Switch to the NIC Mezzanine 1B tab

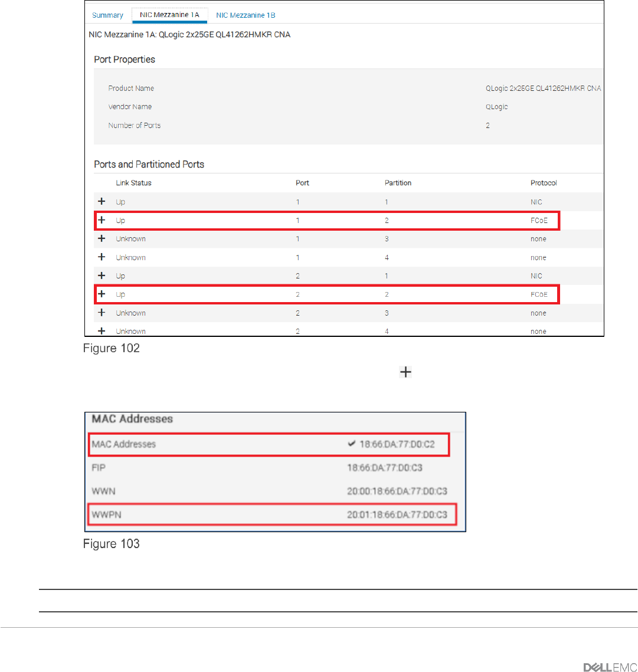click(x=246, y=15)
